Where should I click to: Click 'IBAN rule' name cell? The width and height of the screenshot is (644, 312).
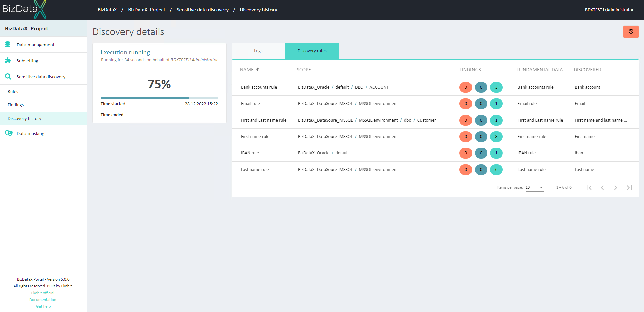click(x=250, y=153)
